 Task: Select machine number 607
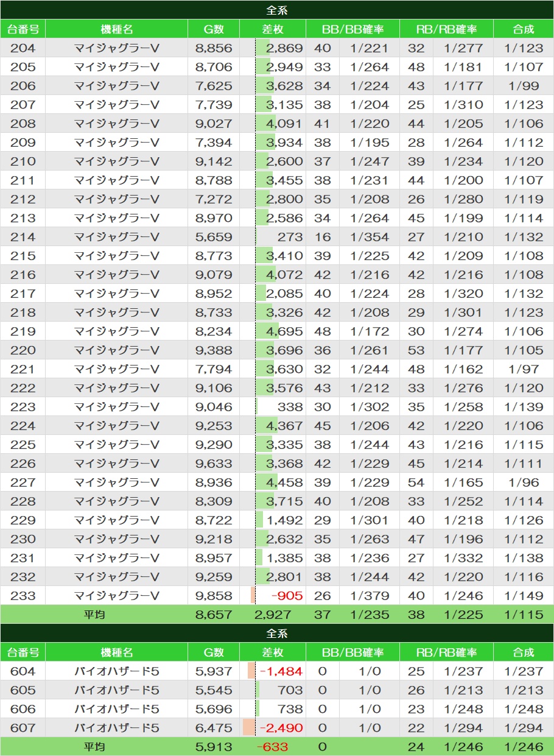coord(23,728)
